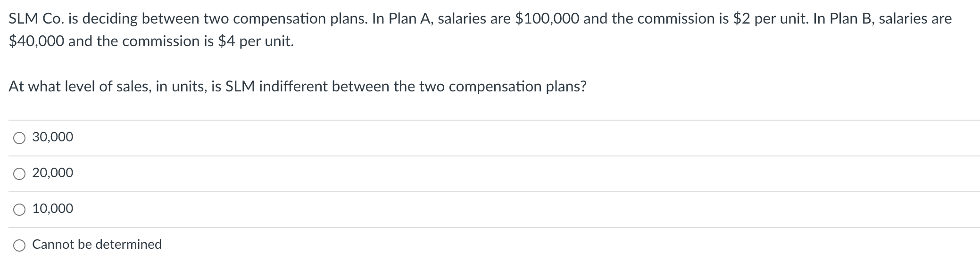Choose 20,000 as your answer
The image size is (980, 278).
pyautogui.click(x=52, y=174)
